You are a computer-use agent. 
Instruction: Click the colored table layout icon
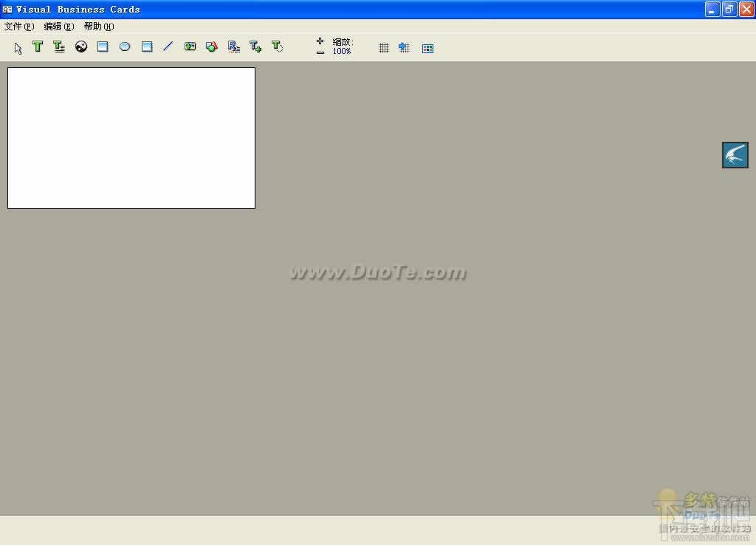coord(427,48)
